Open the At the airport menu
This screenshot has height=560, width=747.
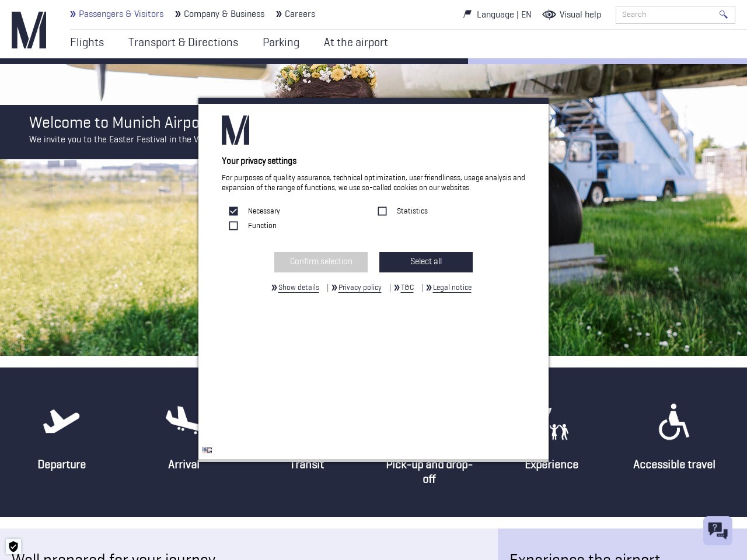tap(356, 43)
